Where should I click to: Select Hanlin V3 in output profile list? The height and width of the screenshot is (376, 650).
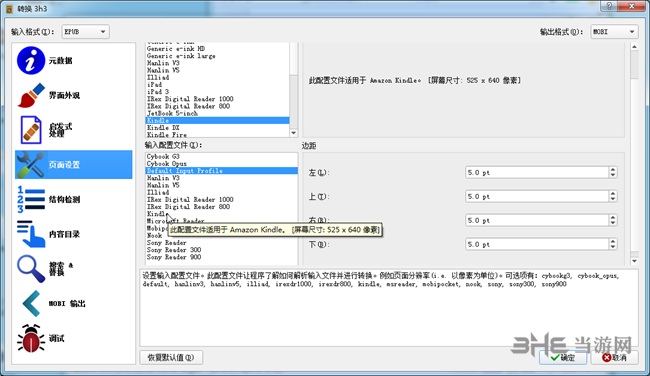coord(217,63)
